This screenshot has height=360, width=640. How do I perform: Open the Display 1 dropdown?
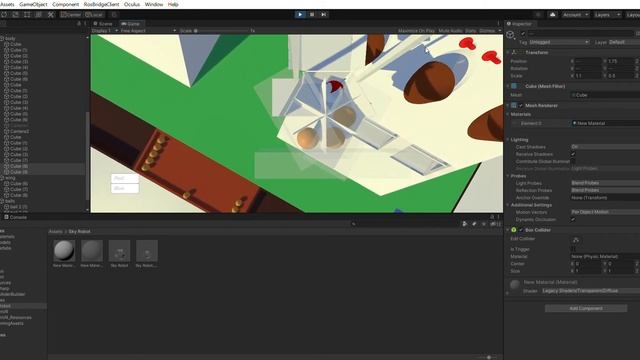click(105, 31)
